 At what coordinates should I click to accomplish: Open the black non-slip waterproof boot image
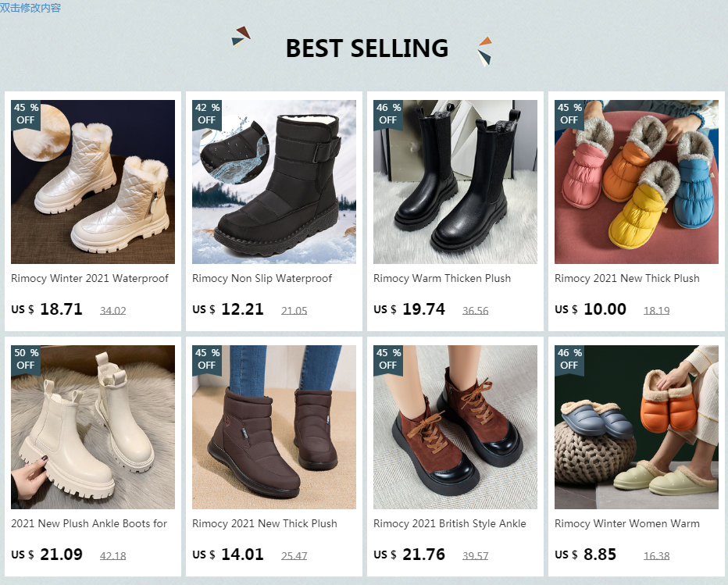click(274, 182)
